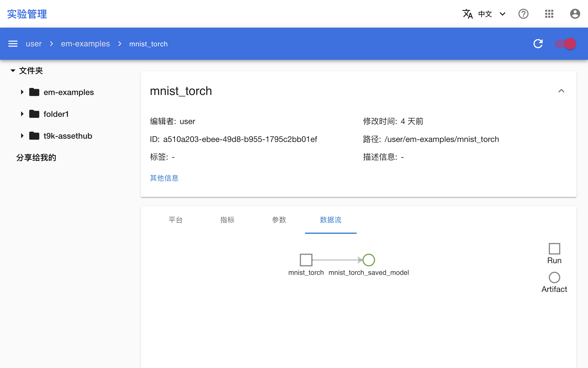Click the 描述信息: - field
Image resolution: width=588 pixels, height=368 pixels.
point(383,157)
